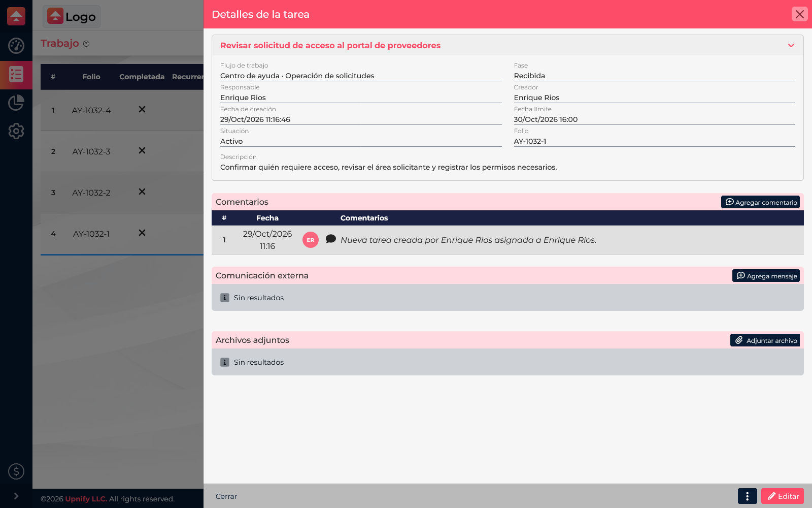Viewport: 812px width, 508px height.
Task: Expand the sidebar with the arrow chevron
Action: (x=16, y=496)
